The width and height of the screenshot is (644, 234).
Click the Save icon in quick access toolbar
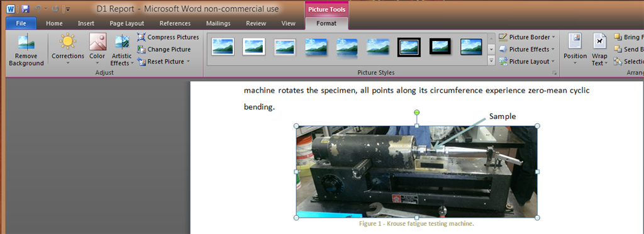pos(25,9)
